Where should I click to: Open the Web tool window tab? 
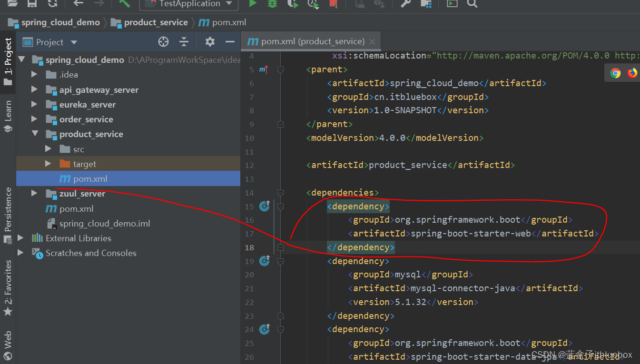tap(8, 345)
